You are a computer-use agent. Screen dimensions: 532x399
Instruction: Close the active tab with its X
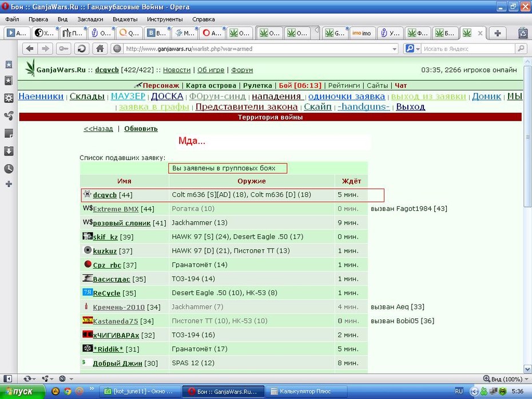480,33
